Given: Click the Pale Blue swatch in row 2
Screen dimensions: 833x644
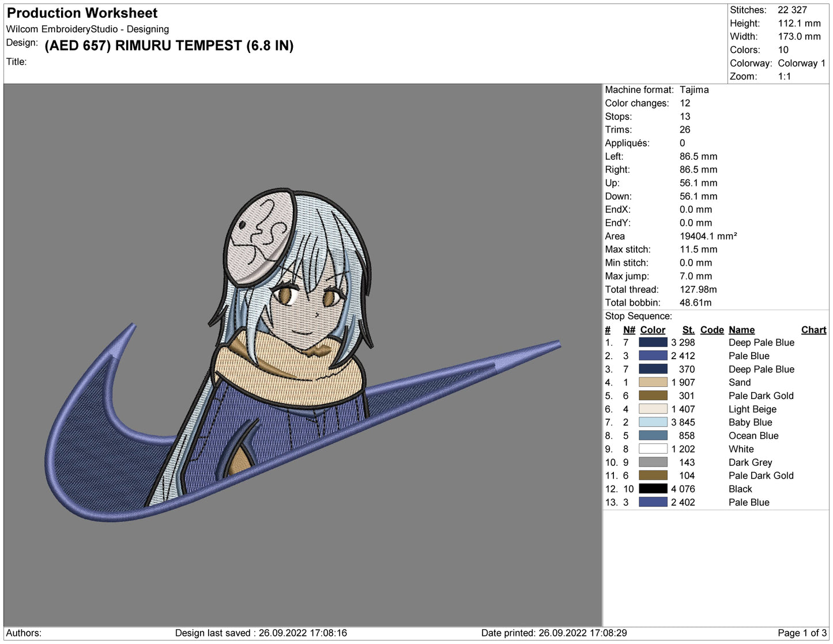Looking at the screenshot, I should coord(653,356).
